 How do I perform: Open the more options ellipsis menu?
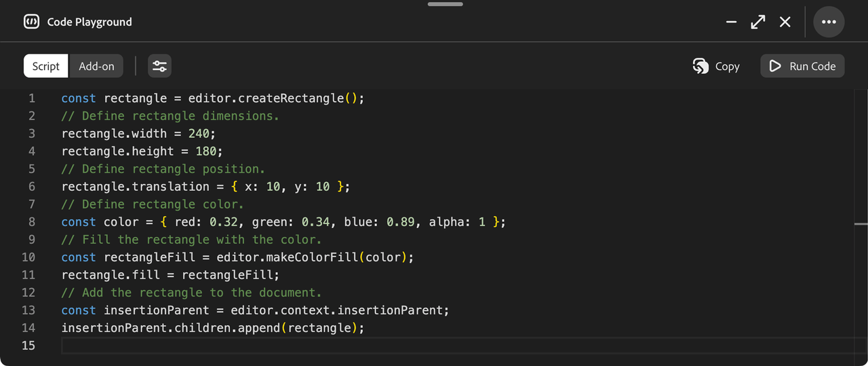[828, 22]
